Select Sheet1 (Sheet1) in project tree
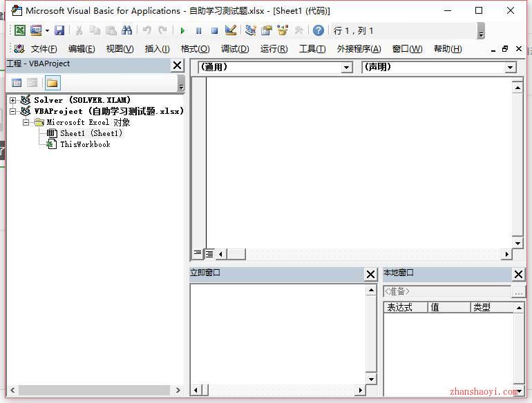The height and width of the screenshot is (403, 532). pos(91,133)
